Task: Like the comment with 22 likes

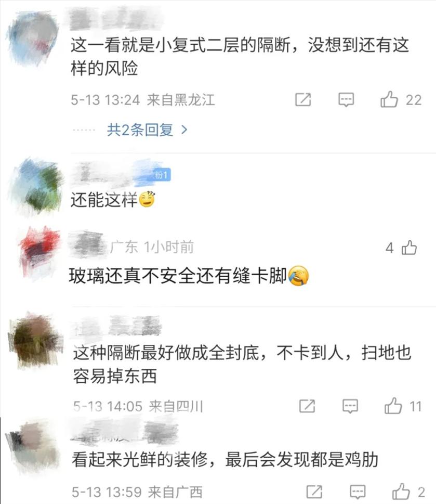Action: (389, 99)
